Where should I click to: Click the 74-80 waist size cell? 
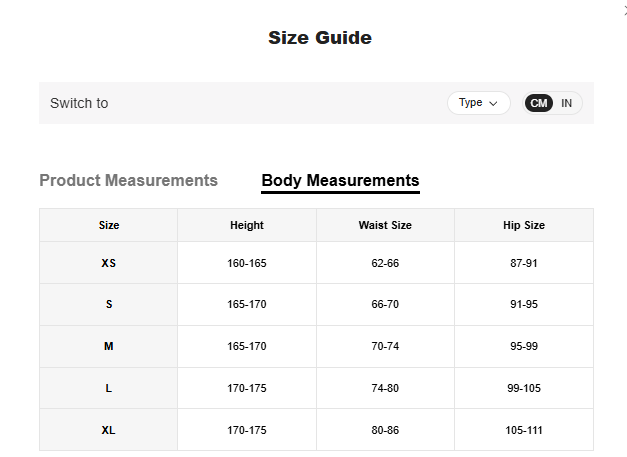(x=385, y=388)
